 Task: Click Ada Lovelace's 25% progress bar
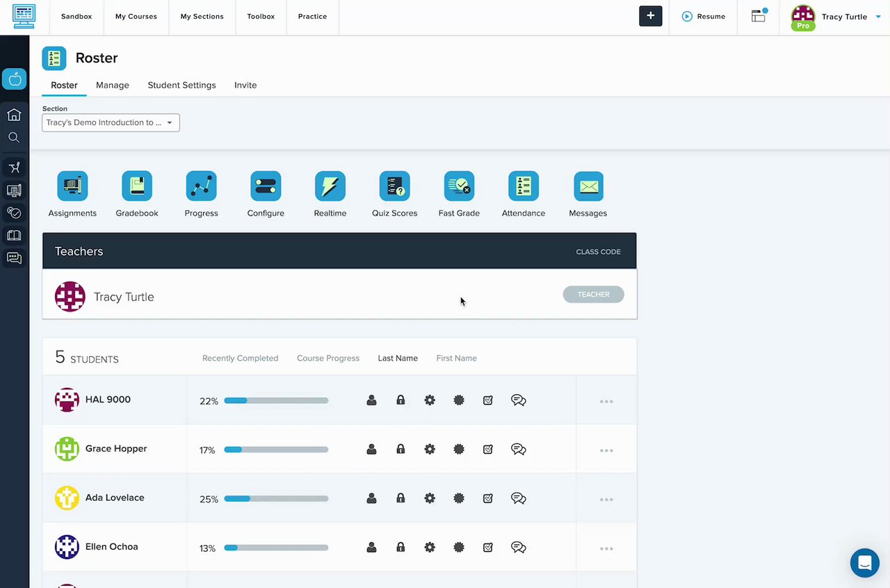click(x=276, y=498)
